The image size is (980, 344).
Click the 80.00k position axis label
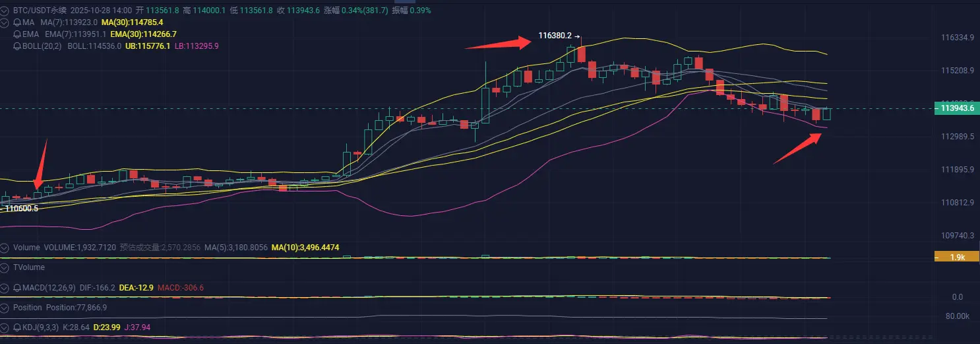[959, 316]
